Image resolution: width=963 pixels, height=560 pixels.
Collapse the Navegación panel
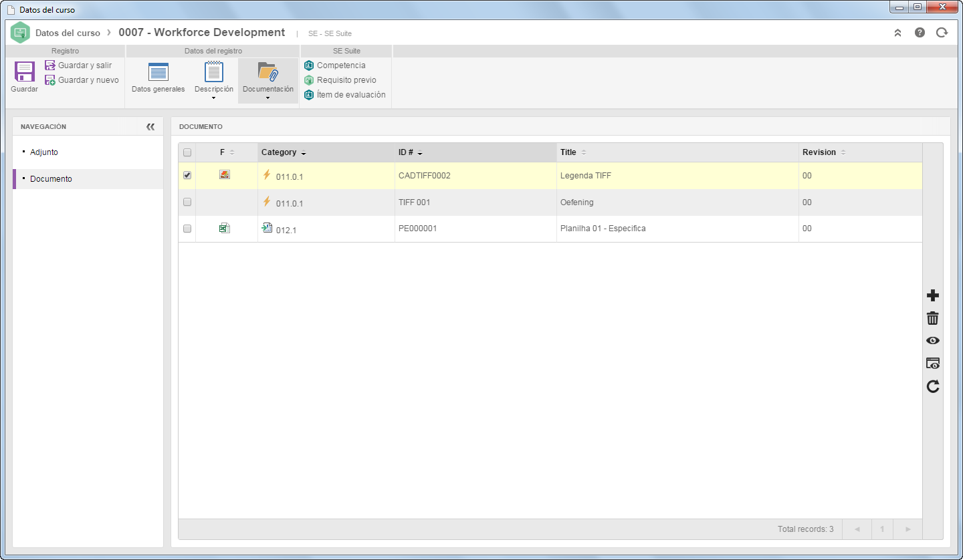pyautogui.click(x=150, y=126)
